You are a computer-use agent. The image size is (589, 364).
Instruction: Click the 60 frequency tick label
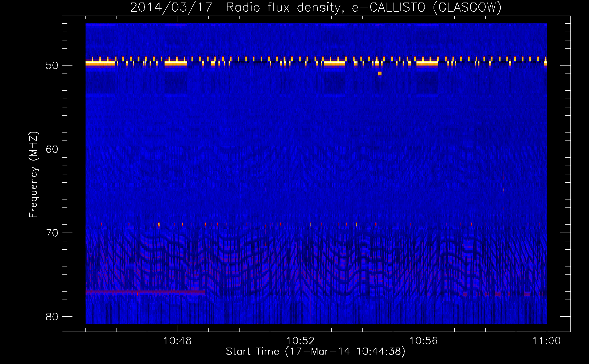pyautogui.click(x=52, y=149)
